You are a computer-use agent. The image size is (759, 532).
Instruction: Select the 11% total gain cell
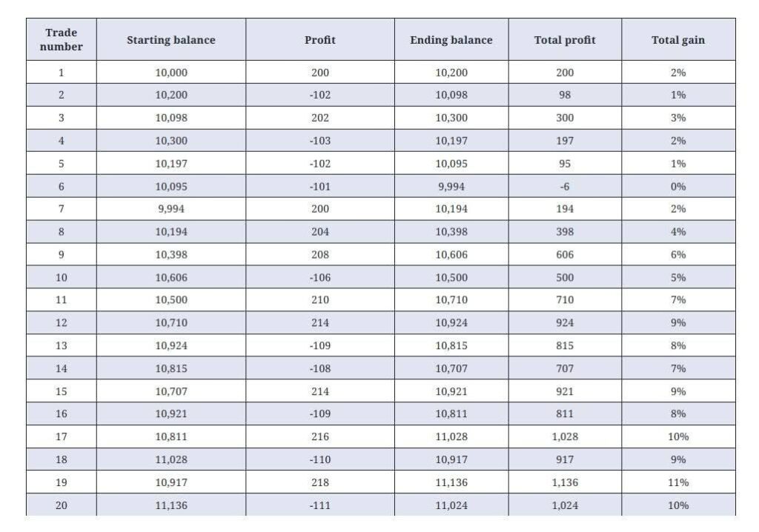click(677, 482)
